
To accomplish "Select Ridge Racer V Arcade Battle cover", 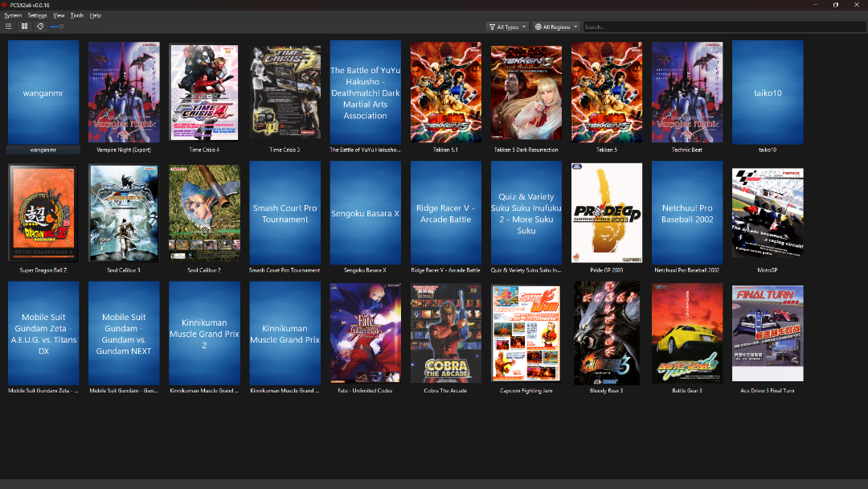I will (x=445, y=213).
